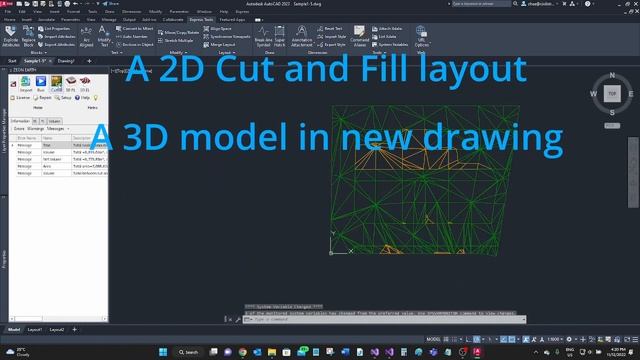Click the TOP face of the ViewCube
Screen dimensions: 640x360
tap(612, 93)
